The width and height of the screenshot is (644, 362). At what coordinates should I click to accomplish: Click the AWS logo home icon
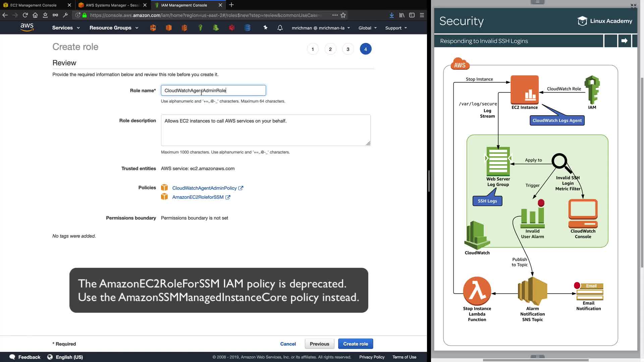(27, 27)
